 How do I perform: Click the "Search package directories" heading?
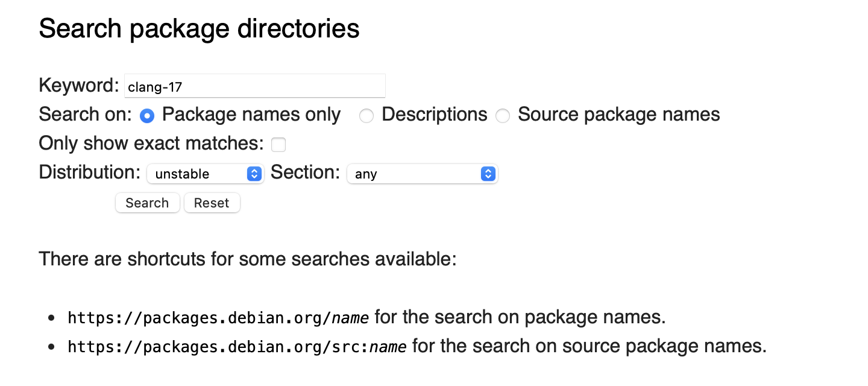coord(199,28)
